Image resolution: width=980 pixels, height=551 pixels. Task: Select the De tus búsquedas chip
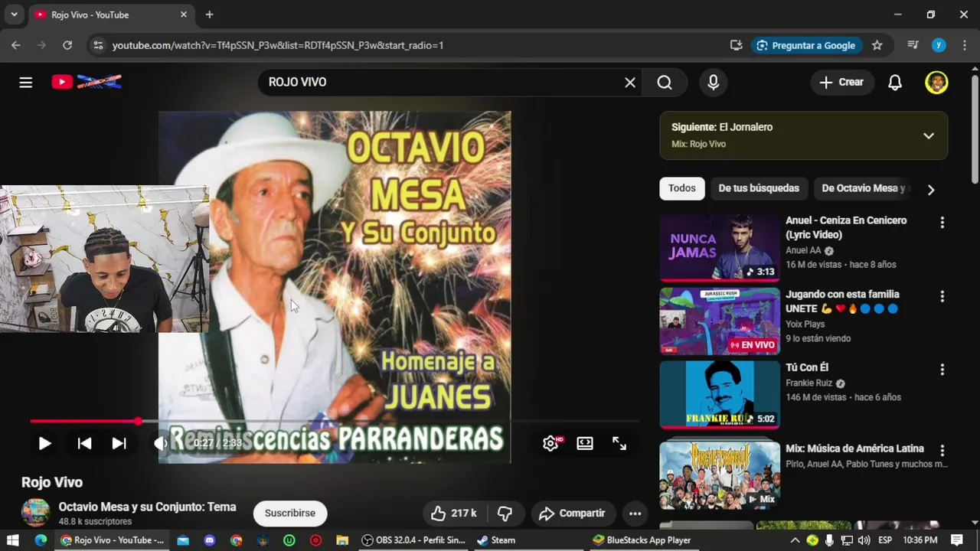(759, 188)
